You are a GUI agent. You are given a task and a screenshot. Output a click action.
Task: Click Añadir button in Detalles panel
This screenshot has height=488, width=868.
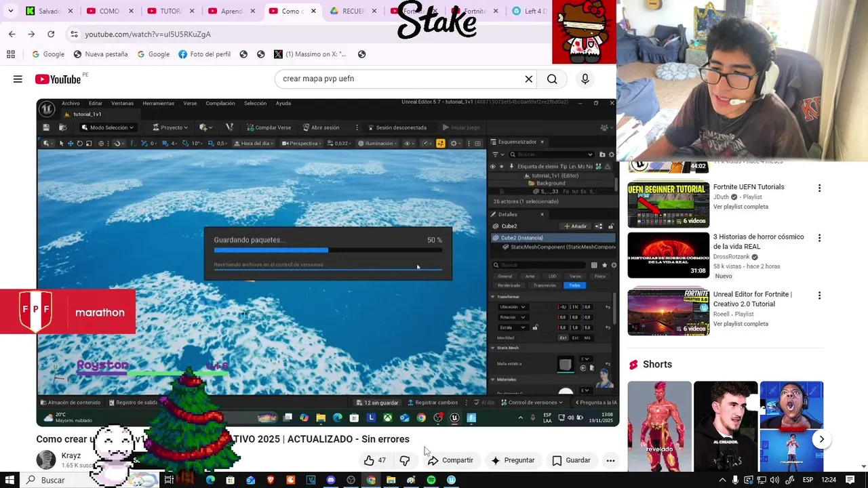[x=575, y=226]
